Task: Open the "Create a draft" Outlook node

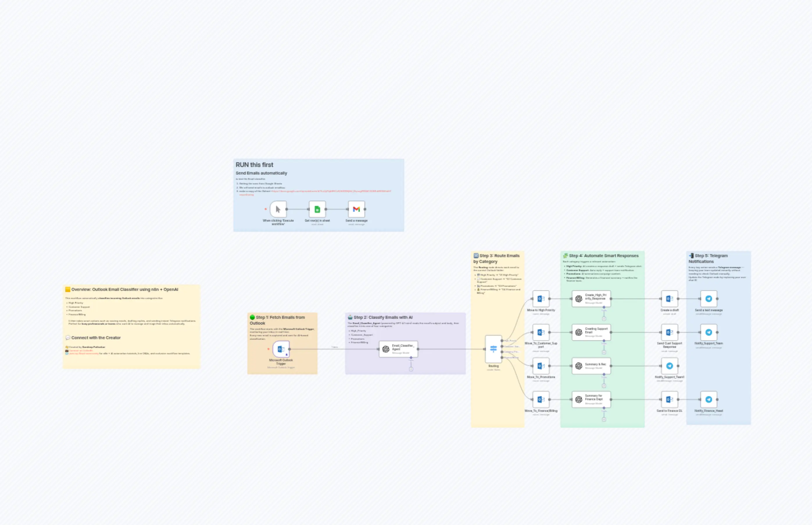Action: click(x=669, y=299)
